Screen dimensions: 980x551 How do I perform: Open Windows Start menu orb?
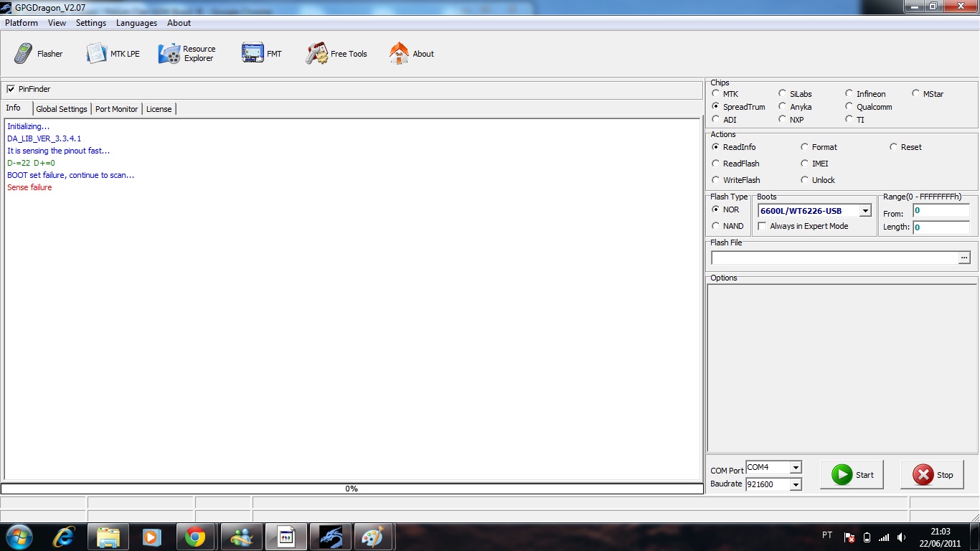click(19, 537)
